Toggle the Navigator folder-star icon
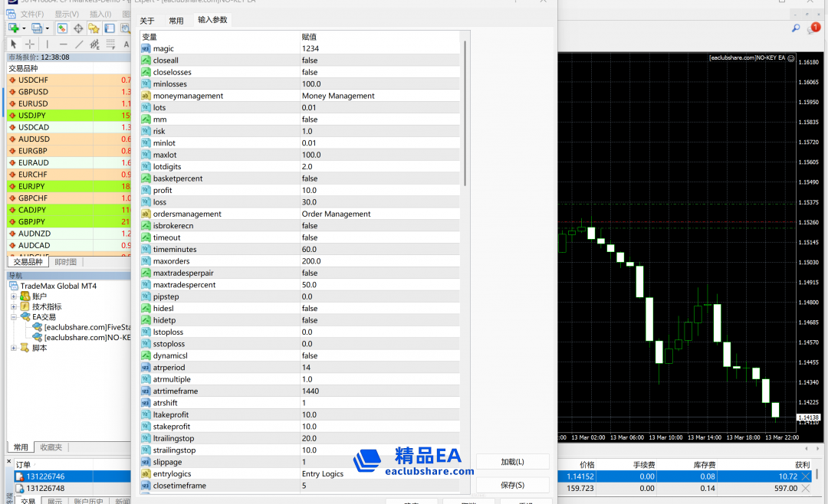Image resolution: width=828 pixels, height=504 pixels. click(94, 28)
